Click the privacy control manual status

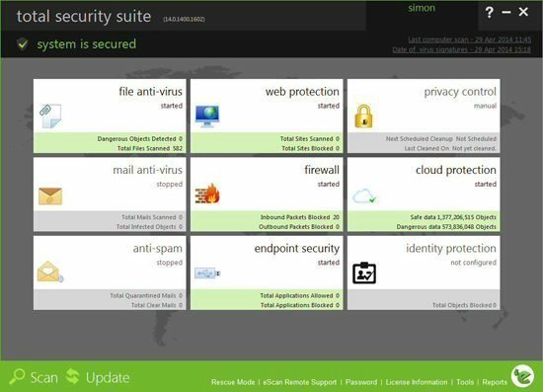pyautogui.click(x=485, y=106)
